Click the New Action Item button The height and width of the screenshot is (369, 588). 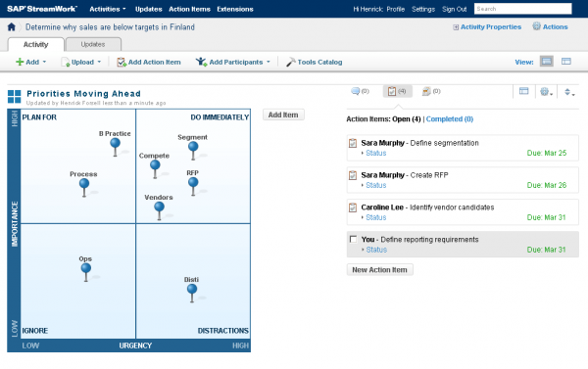click(379, 270)
